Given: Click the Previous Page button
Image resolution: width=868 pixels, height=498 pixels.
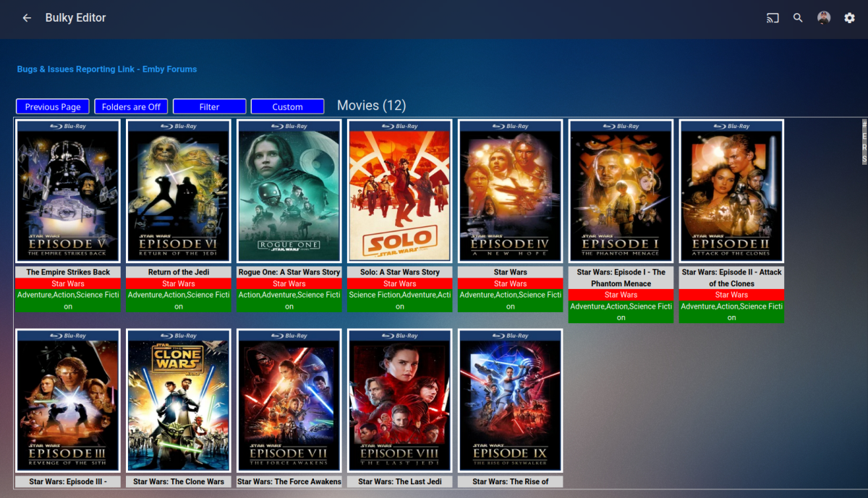Looking at the screenshot, I should (52, 106).
